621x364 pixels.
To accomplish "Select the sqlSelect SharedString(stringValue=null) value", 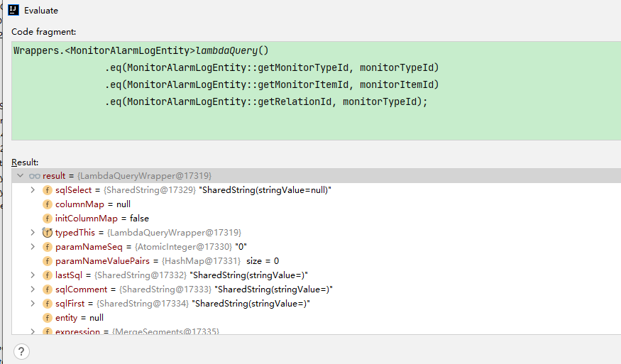I will pos(265,190).
